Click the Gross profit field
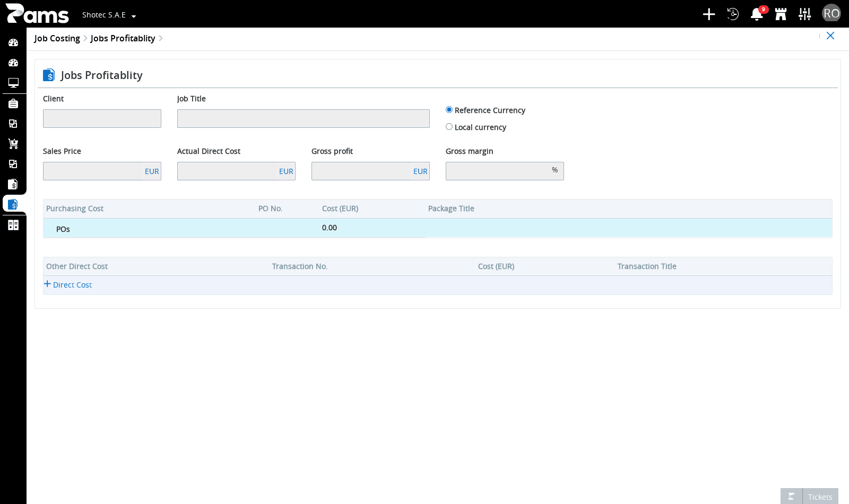The image size is (849, 504). click(370, 171)
